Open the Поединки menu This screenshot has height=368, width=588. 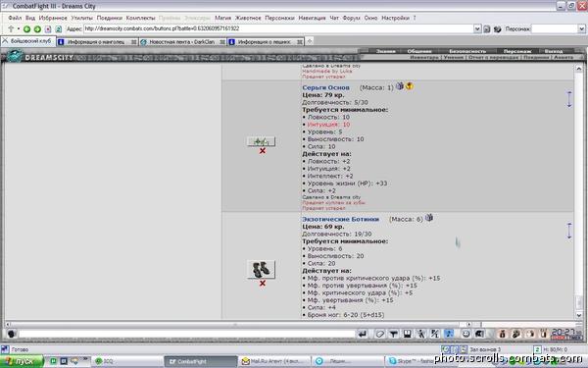coord(109,18)
